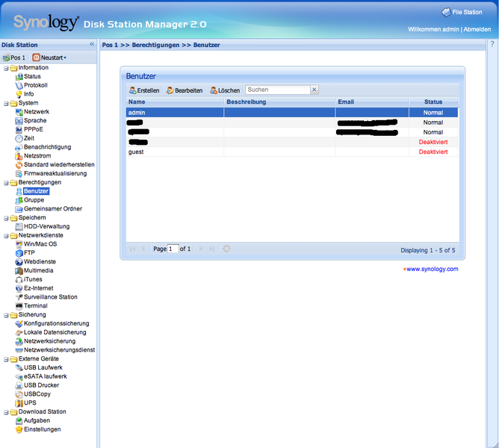Click the Abmelden link
Image resolution: width=499 pixels, height=448 pixels.
pyautogui.click(x=477, y=29)
